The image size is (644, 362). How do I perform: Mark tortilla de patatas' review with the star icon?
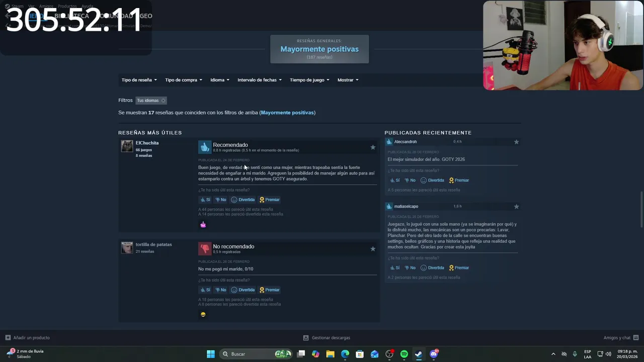(373, 249)
